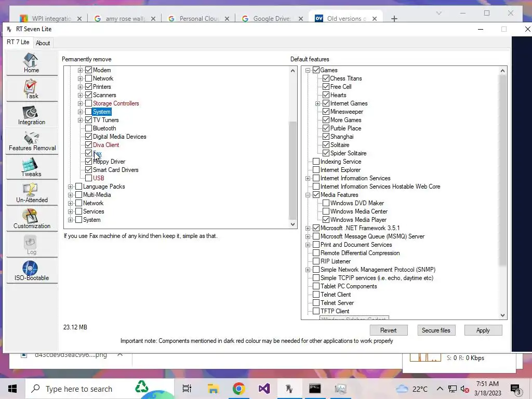The height and width of the screenshot is (399, 532).
Task: Click the Revert button
Action: pyautogui.click(x=389, y=330)
